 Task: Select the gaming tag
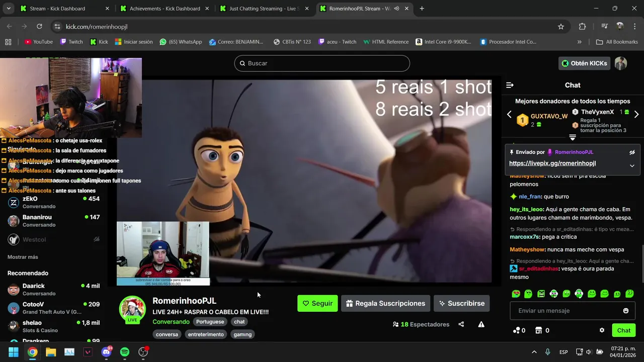[x=243, y=334]
